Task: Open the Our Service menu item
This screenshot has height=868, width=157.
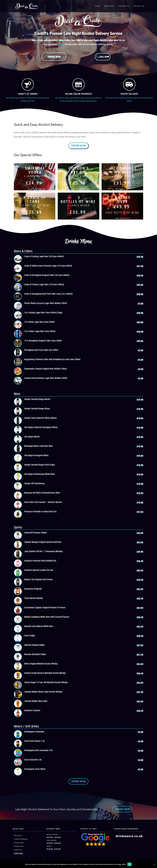Action: click(124, 6)
